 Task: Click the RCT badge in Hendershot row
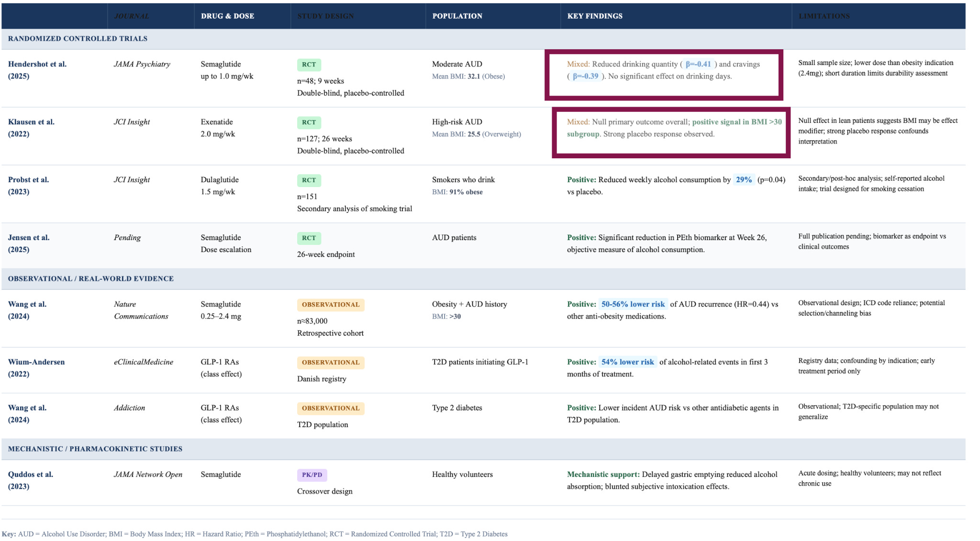click(x=309, y=65)
